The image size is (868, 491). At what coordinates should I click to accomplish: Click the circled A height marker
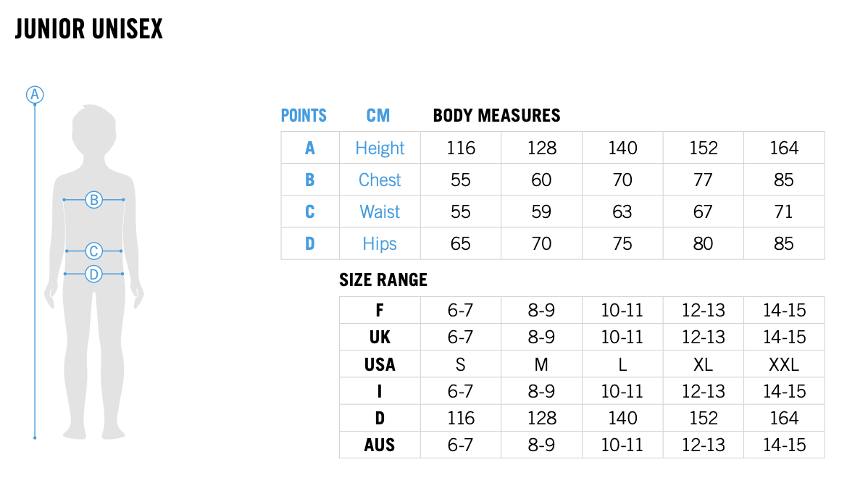pos(35,94)
